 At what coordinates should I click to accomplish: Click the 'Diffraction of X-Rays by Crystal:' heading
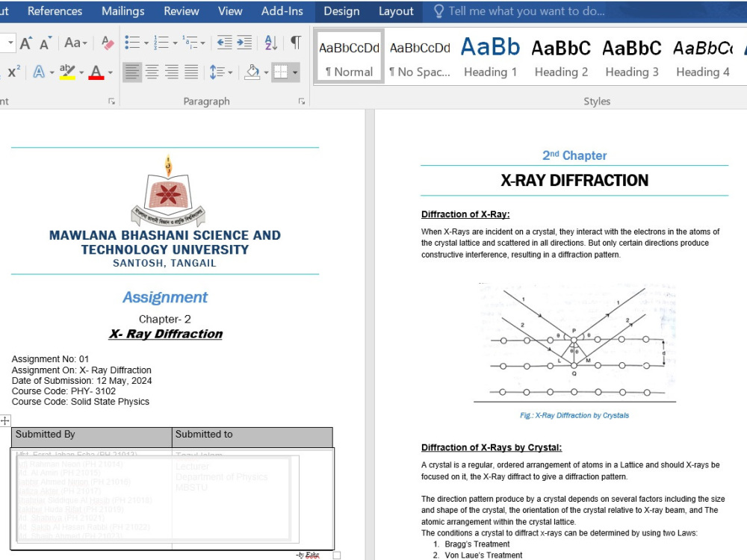(492, 447)
